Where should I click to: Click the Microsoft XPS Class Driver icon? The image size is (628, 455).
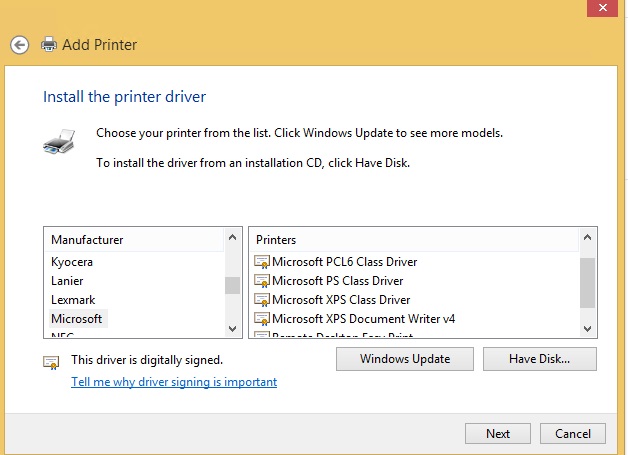(x=262, y=300)
